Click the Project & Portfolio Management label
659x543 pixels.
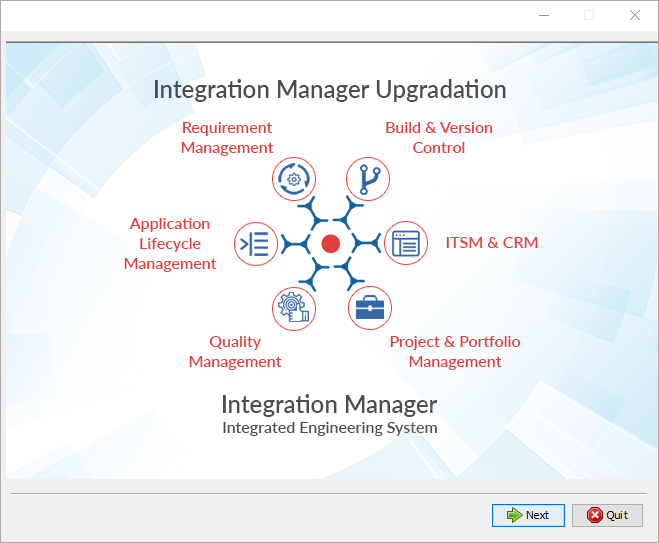tap(455, 352)
